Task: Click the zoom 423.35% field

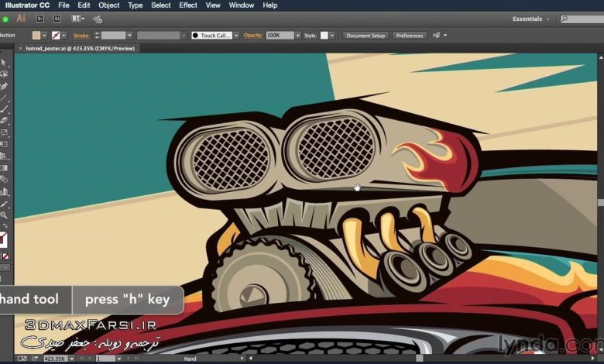Action: tap(56, 359)
